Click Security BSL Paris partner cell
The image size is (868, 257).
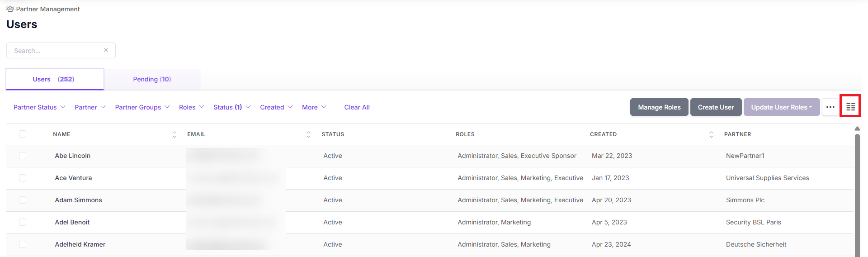coord(754,222)
